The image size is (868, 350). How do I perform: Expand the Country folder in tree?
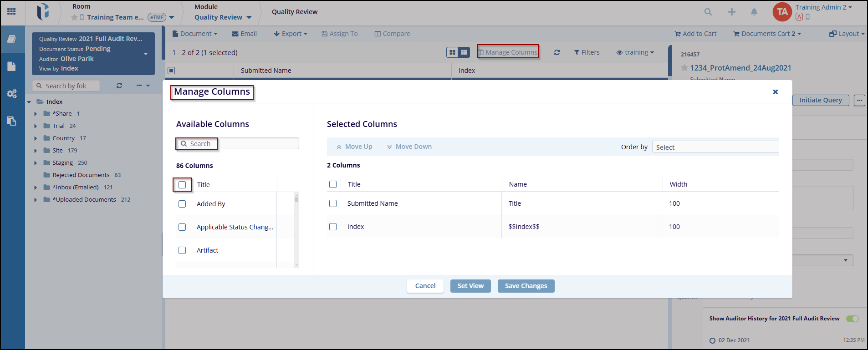point(36,138)
